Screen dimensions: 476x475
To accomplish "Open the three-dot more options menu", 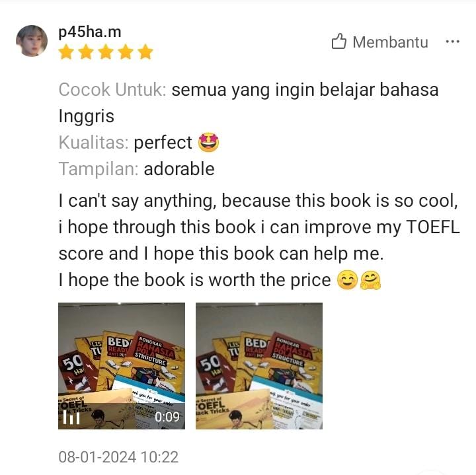I will point(452,42).
